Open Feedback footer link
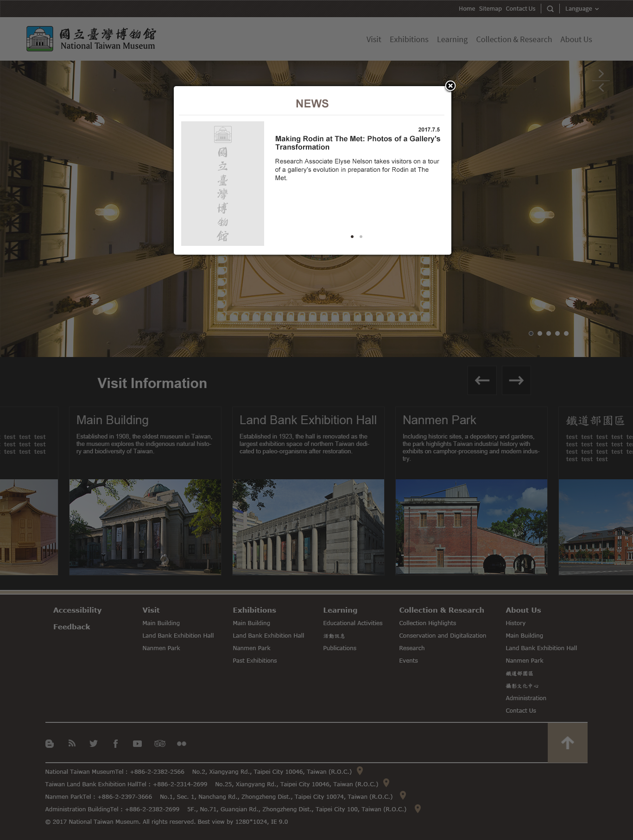This screenshot has width=633, height=840. coord(72,627)
